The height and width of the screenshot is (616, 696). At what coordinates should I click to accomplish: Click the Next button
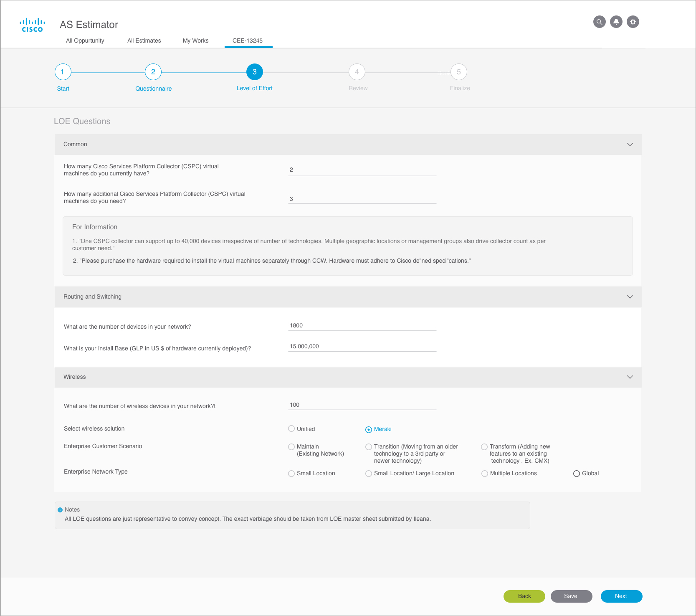[x=621, y=596]
